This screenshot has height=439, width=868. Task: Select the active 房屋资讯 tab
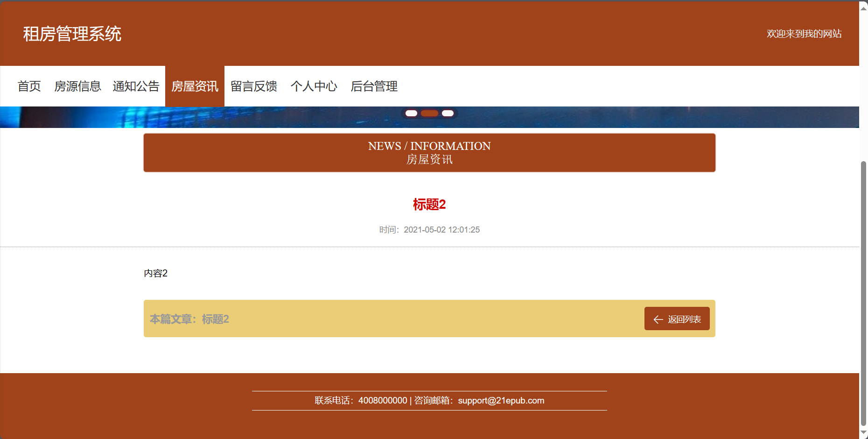coord(195,86)
